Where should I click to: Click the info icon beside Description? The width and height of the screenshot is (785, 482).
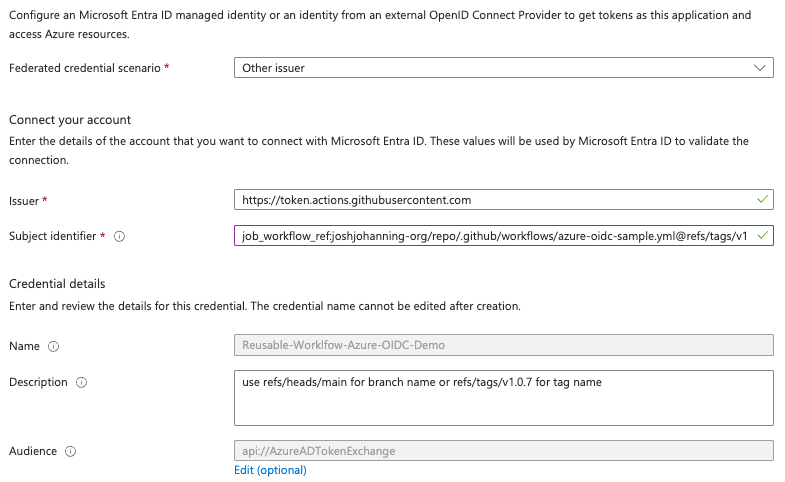[x=81, y=382]
